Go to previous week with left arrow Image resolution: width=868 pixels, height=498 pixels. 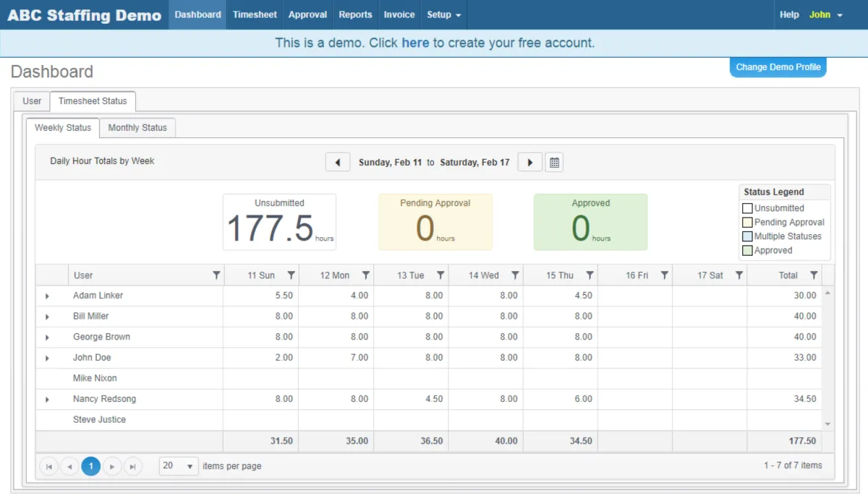tap(338, 163)
